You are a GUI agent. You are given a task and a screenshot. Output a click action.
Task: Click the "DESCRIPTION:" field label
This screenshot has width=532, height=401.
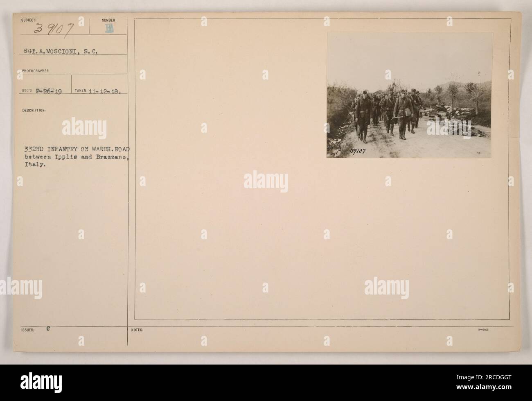[x=35, y=111]
